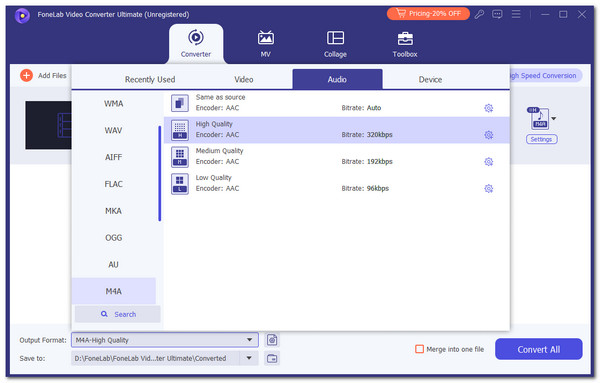Select the Recently Used tab

click(x=150, y=80)
